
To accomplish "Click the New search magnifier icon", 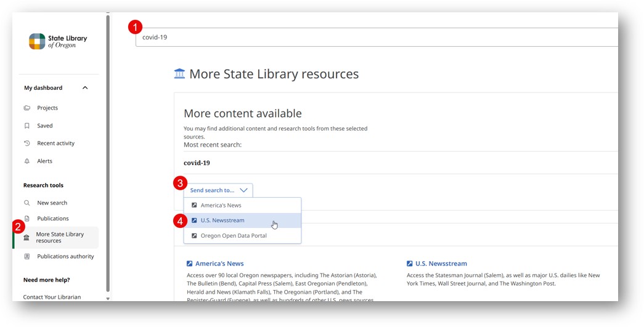I will point(27,203).
